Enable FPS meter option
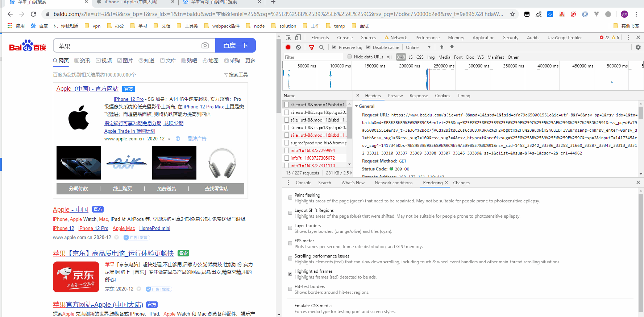This screenshot has width=644, height=317. click(290, 243)
